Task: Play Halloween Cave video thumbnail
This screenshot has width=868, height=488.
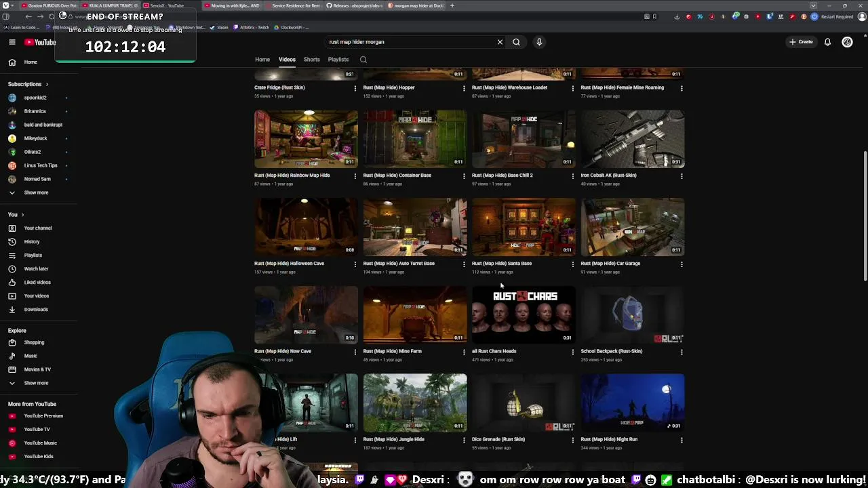Action: click(306, 226)
